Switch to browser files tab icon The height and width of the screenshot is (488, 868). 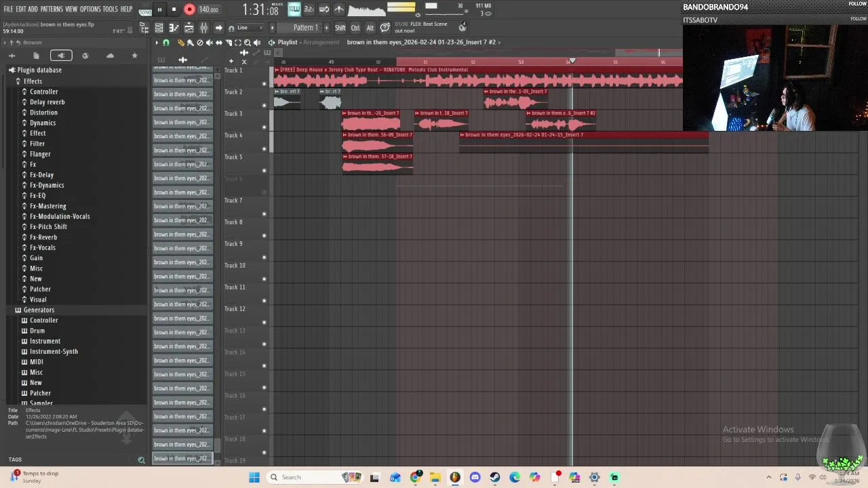[36, 56]
